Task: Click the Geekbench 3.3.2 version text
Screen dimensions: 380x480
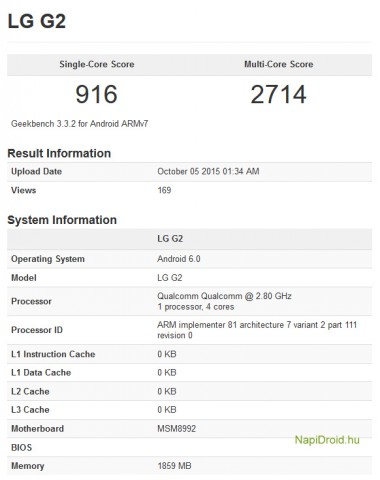Action: tap(80, 124)
